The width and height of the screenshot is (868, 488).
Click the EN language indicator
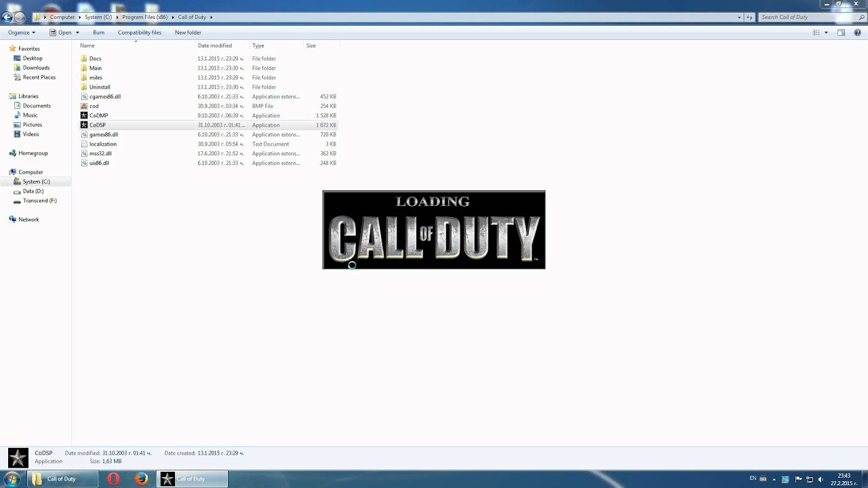tap(753, 479)
